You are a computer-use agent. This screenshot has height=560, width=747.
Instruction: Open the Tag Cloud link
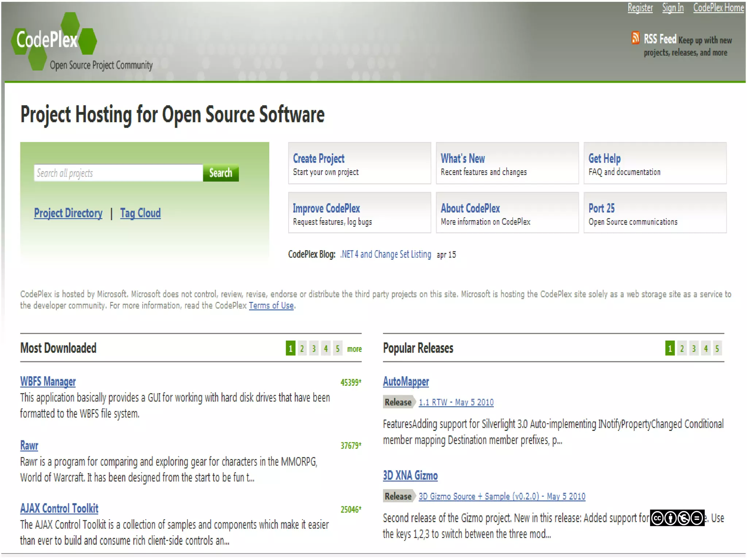pyautogui.click(x=140, y=213)
